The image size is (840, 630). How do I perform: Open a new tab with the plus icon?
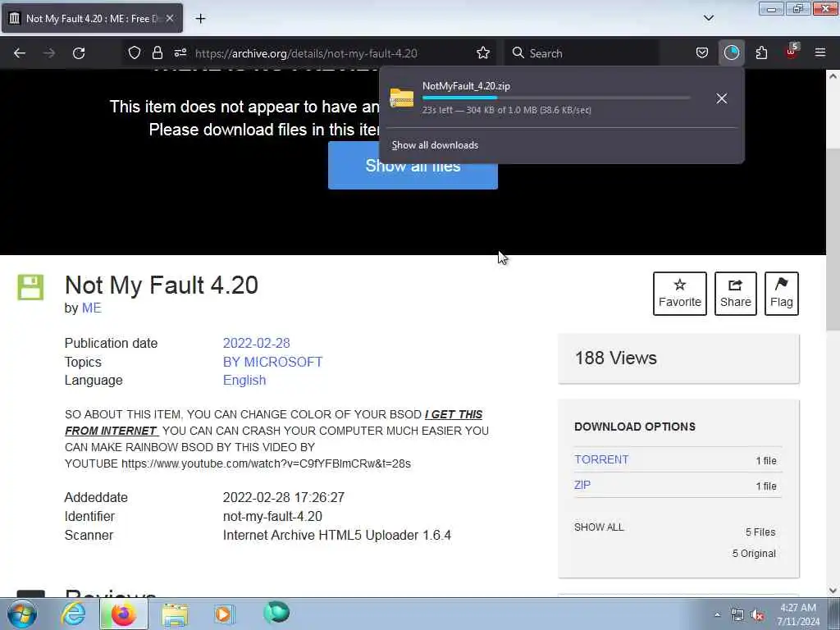(x=200, y=19)
